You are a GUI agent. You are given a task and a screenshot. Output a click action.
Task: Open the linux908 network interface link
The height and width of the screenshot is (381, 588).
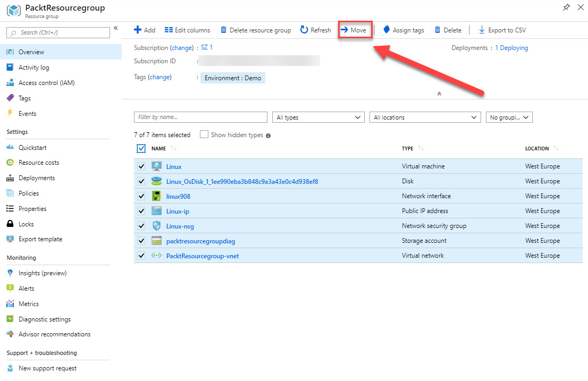coord(178,196)
